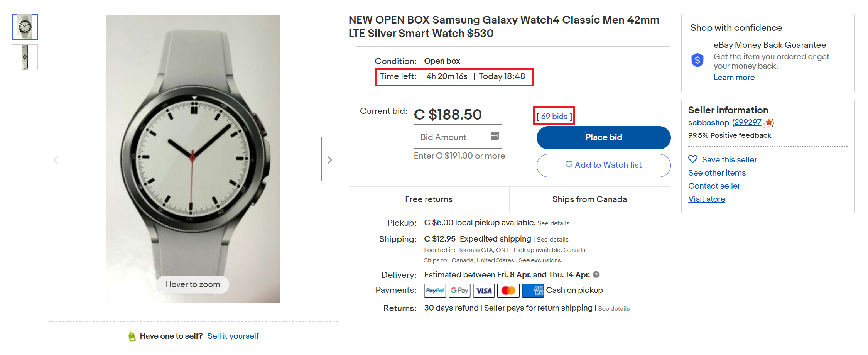868x355 pixels.
Task: Click the Contact seller link
Action: [714, 186]
